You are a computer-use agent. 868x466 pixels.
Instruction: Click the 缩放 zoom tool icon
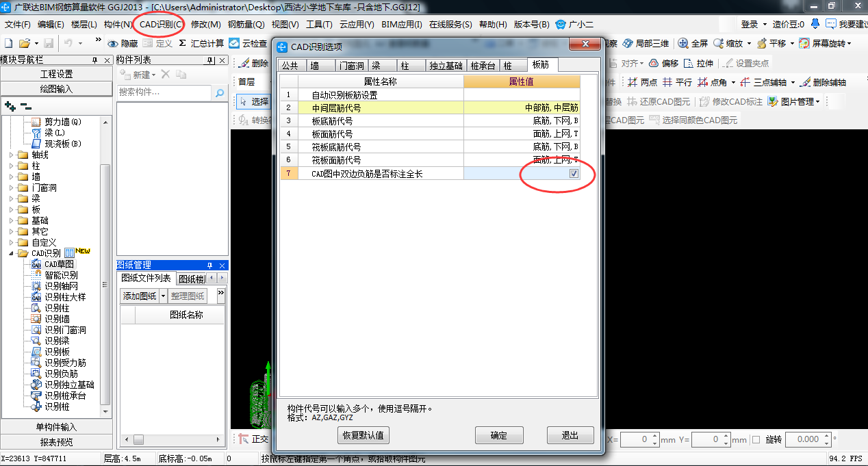tap(718, 43)
